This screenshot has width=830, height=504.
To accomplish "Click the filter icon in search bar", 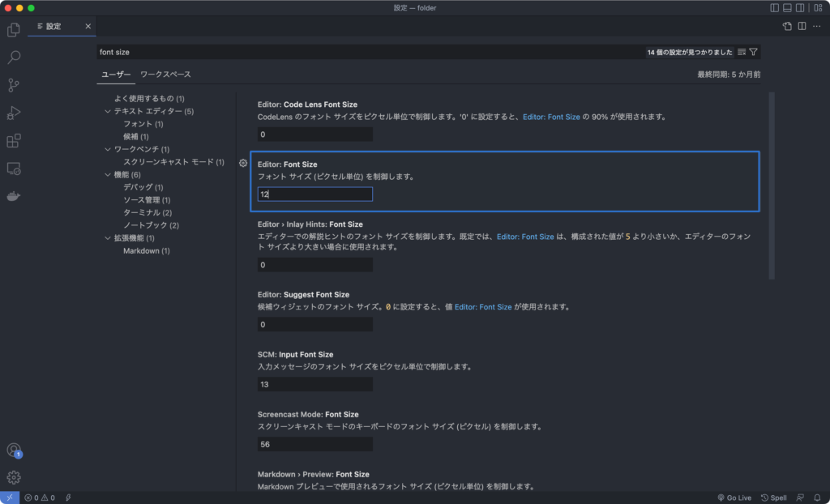I will (753, 51).
